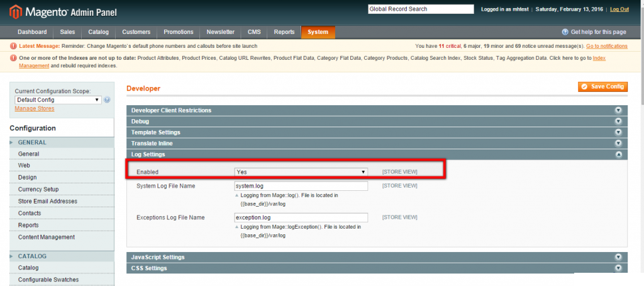This screenshot has width=644, height=286.
Task: Click the Exceptions Log File Name field
Action: coord(301,217)
